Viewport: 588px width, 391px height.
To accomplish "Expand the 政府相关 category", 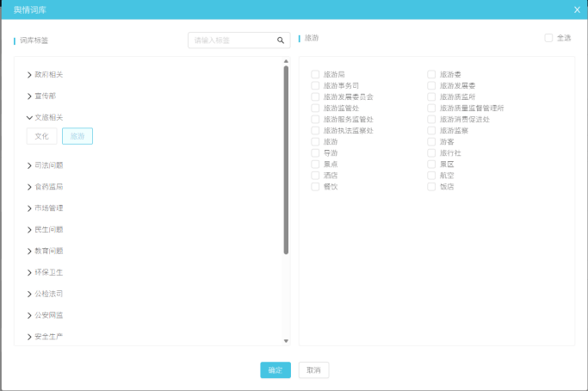I will tap(29, 75).
